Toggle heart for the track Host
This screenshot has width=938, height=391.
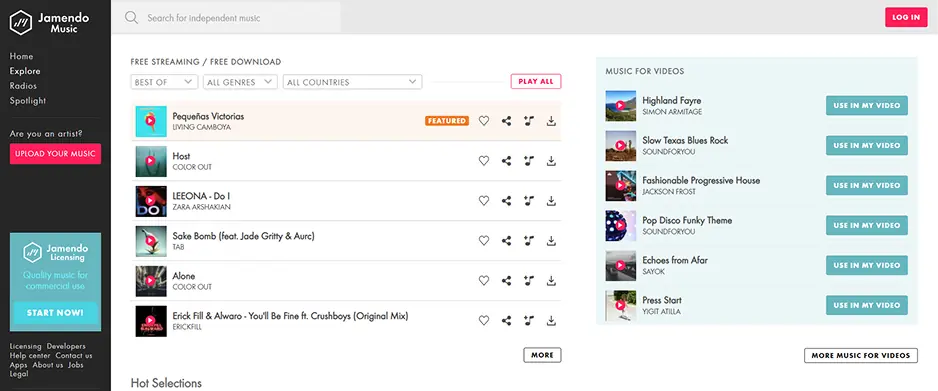[484, 161]
